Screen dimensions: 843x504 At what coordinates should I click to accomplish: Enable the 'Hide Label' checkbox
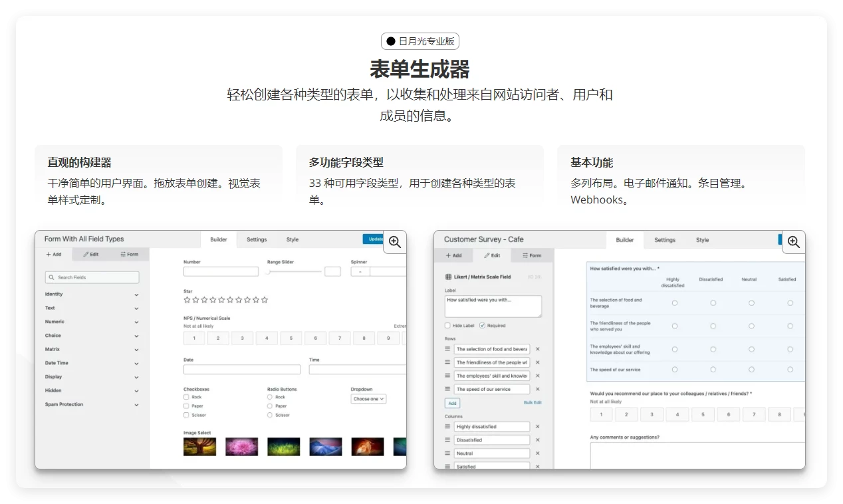click(447, 325)
